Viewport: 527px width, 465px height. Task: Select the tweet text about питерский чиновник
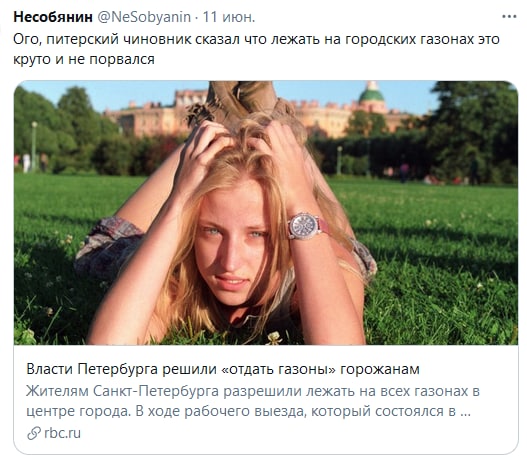256,49
